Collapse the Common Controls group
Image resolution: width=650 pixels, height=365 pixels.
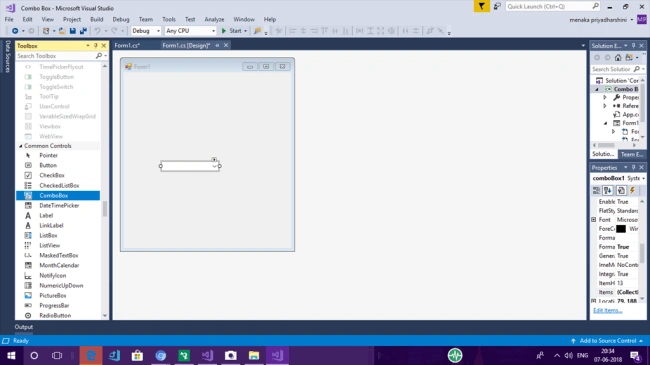[20, 146]
